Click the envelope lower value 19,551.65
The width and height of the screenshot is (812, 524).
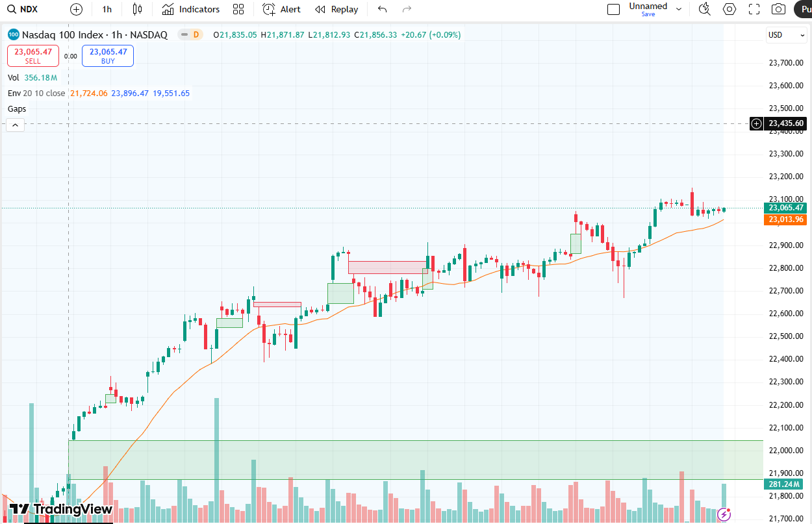pos(171,94)
